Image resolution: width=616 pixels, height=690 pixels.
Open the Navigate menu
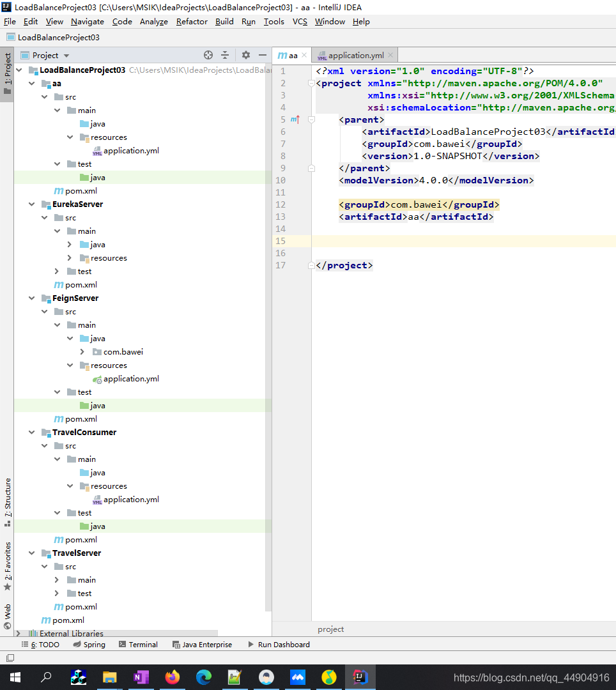(x=88, y=22)
